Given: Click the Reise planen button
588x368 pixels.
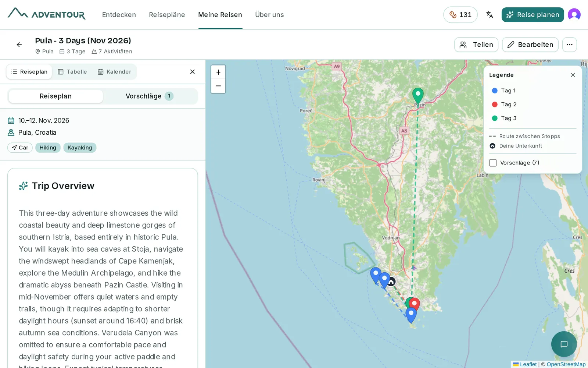Looking at the screenshot, I should pyautogui.click(x=533, y=15).
